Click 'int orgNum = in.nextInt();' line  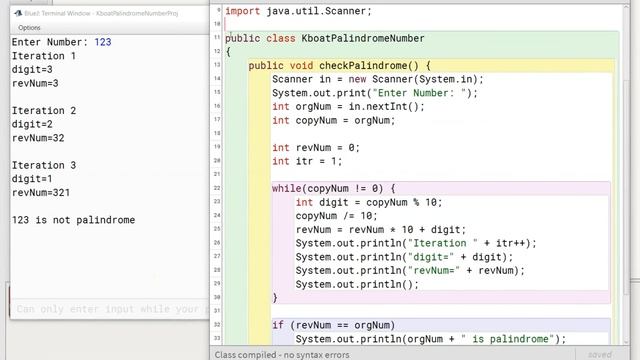(348, 107)
